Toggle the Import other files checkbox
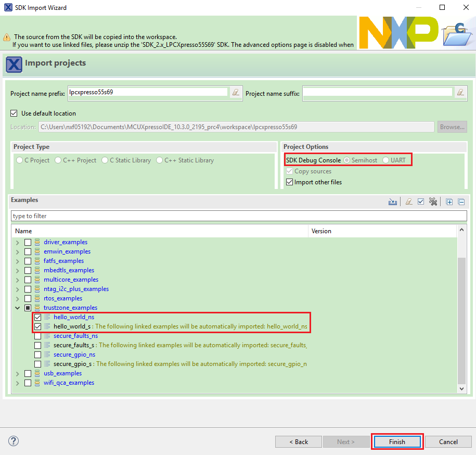This screenshot has height=455, width=476. (290, 182)
